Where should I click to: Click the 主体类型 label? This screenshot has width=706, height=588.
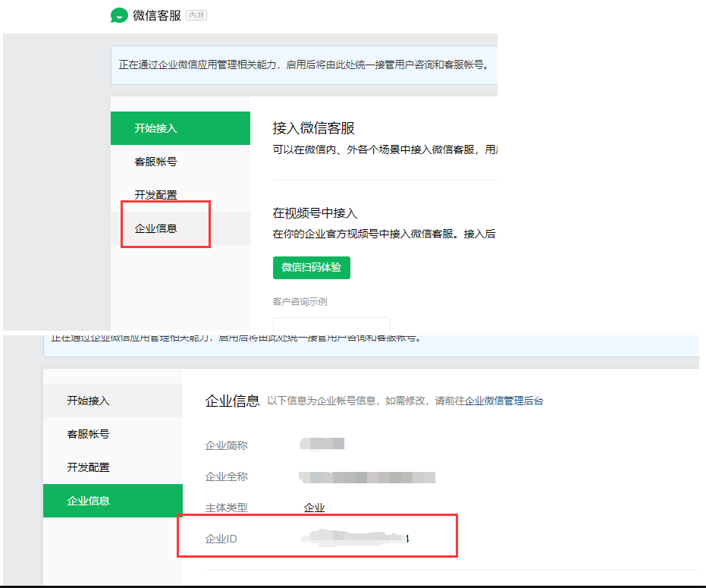pos(227,508)
